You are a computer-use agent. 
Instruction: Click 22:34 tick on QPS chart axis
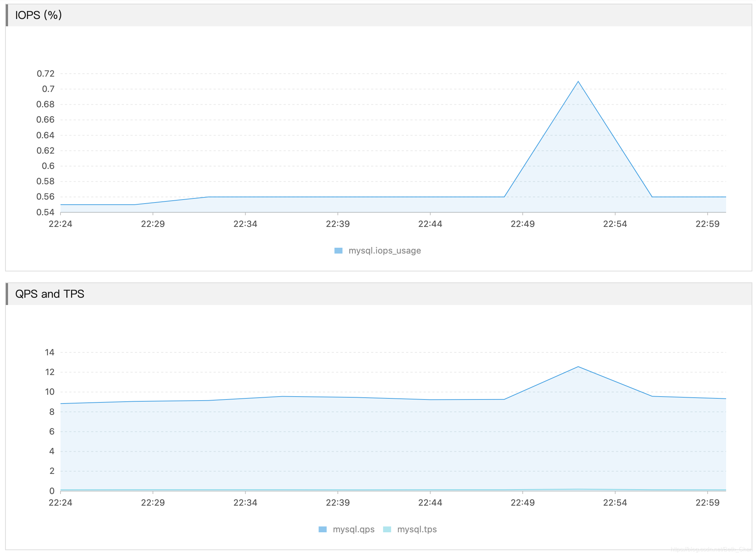(245, 503)
